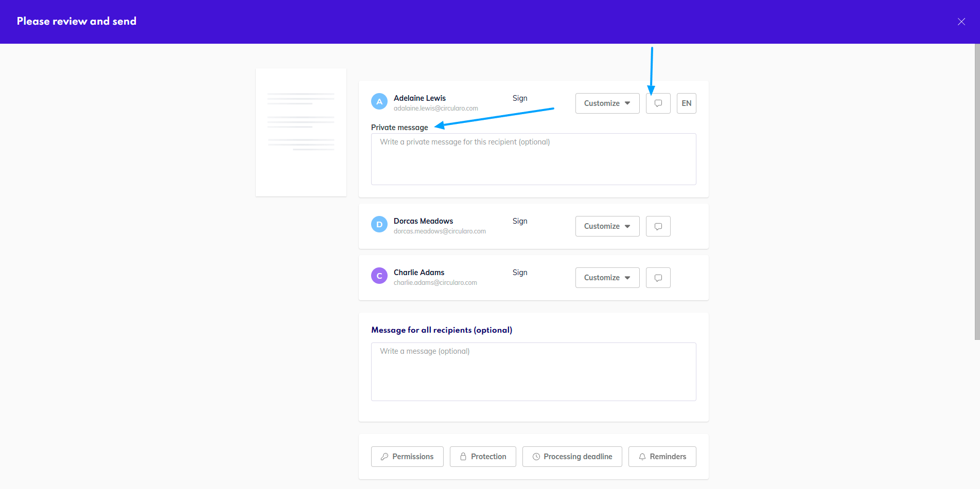Screen dimensions: 980x489
Task: Click the document preview thumbnail
Action: point(301,133)
